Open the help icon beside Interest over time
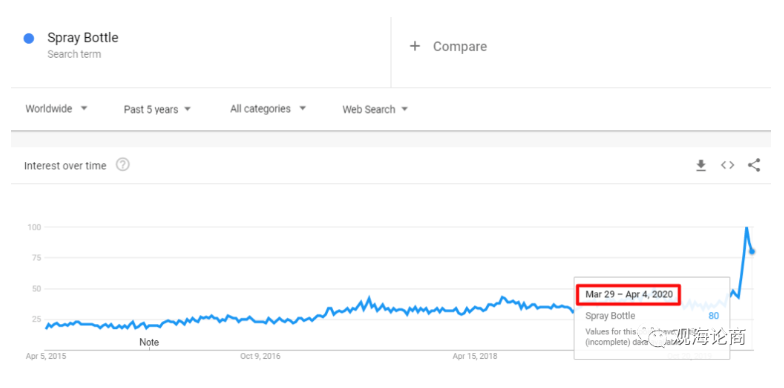The image size is (784, 388). (x=122, y=164)
